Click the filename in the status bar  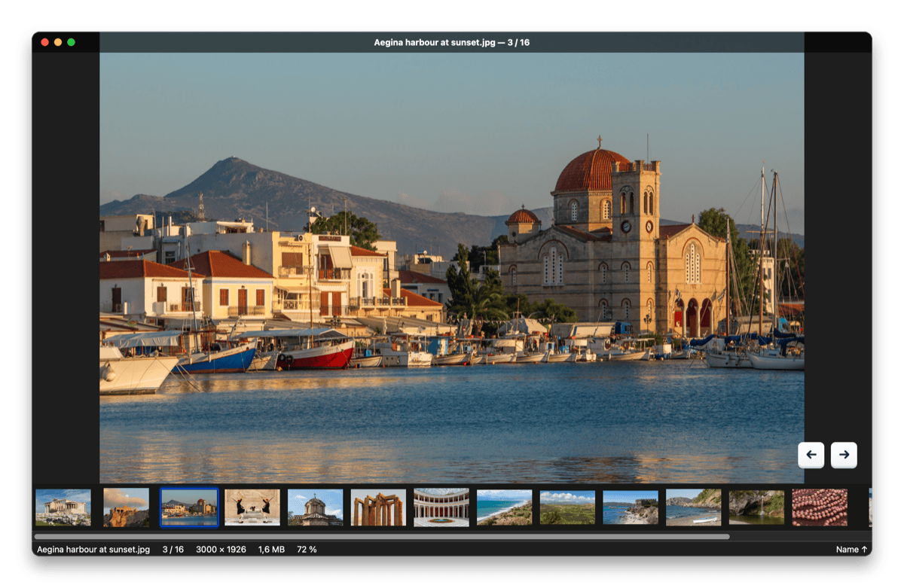click(93, 550)
